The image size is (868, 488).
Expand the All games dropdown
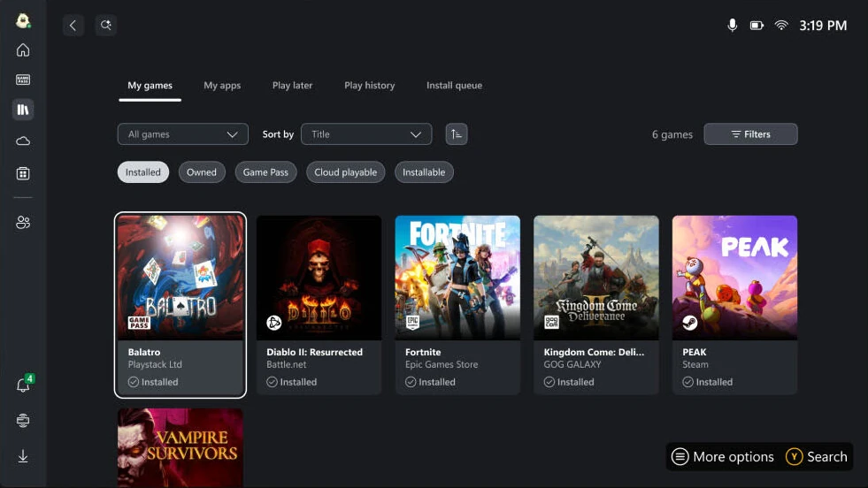click(183, 134)
